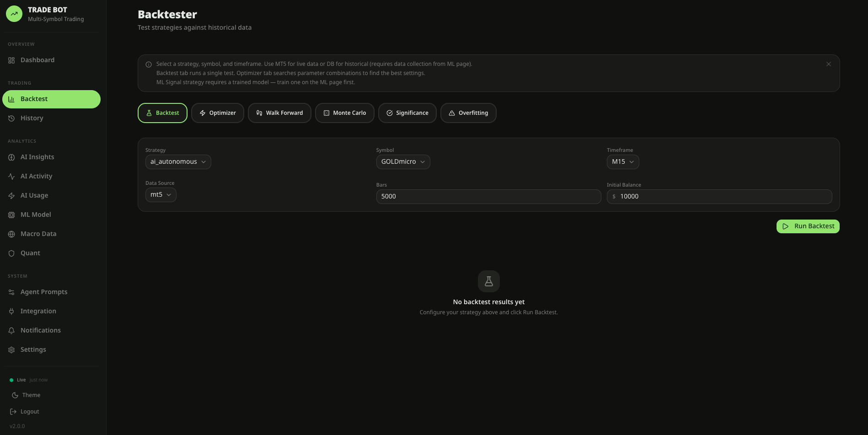Click the check badge icon on Significance tab
Image resolution: width=868 pixels, height=435 pixels.
pyautogui.click(x=390, y=113)
